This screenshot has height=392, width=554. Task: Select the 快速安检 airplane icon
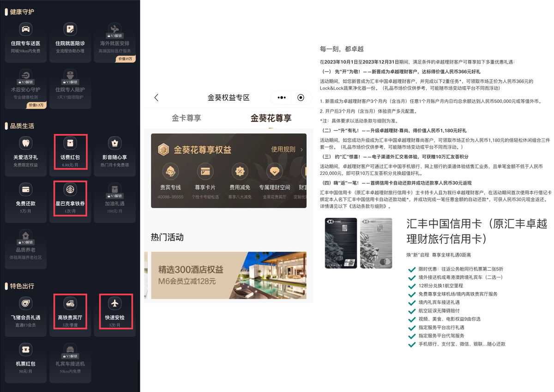tap(115, 303)
